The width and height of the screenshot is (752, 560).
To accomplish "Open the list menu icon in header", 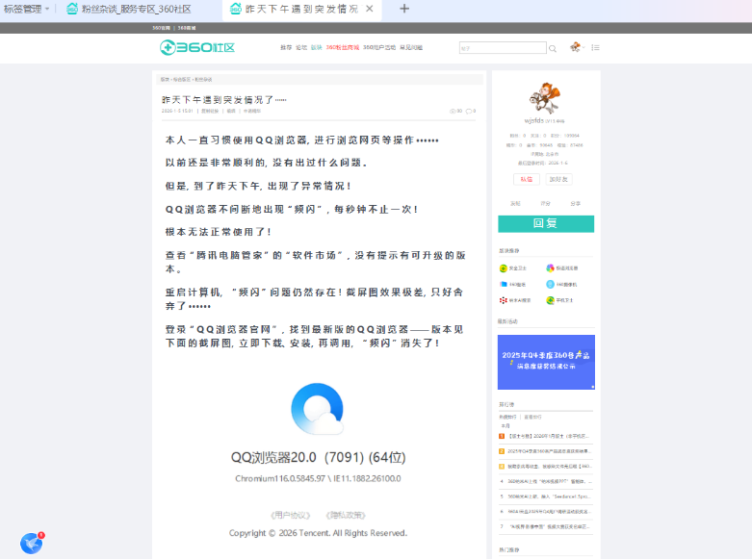I will (x=595, y=47).
